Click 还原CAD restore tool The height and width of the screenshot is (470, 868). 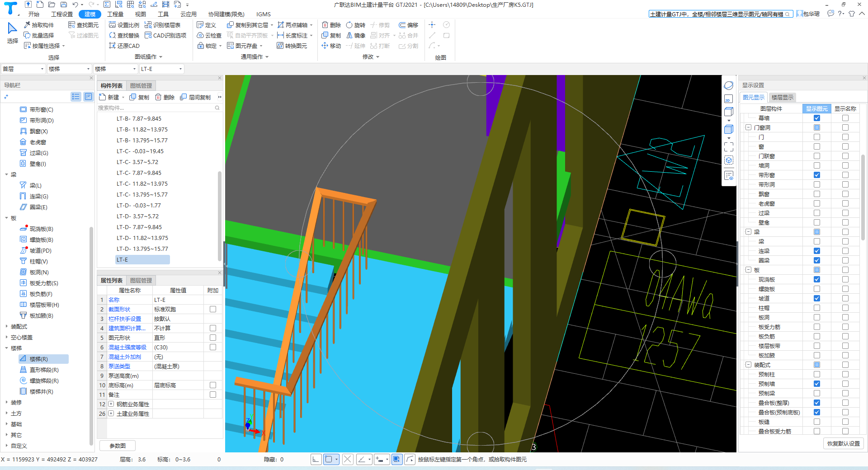(124, 46)
